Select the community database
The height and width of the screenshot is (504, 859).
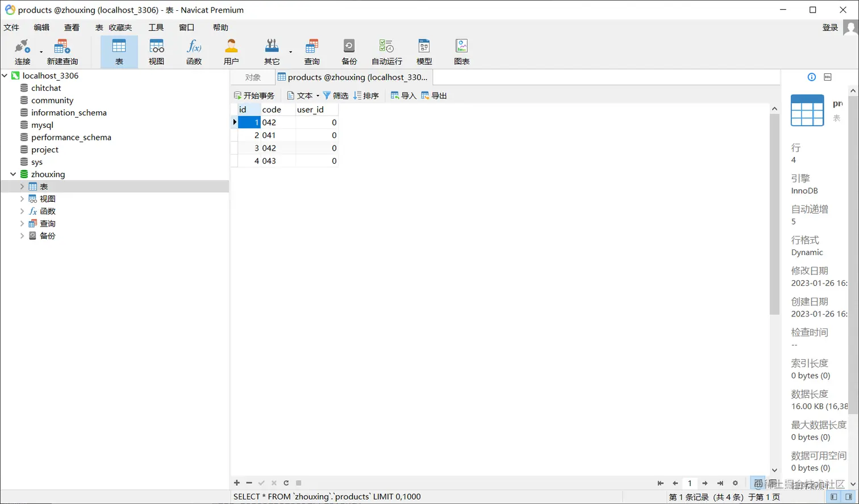[52, 100]
